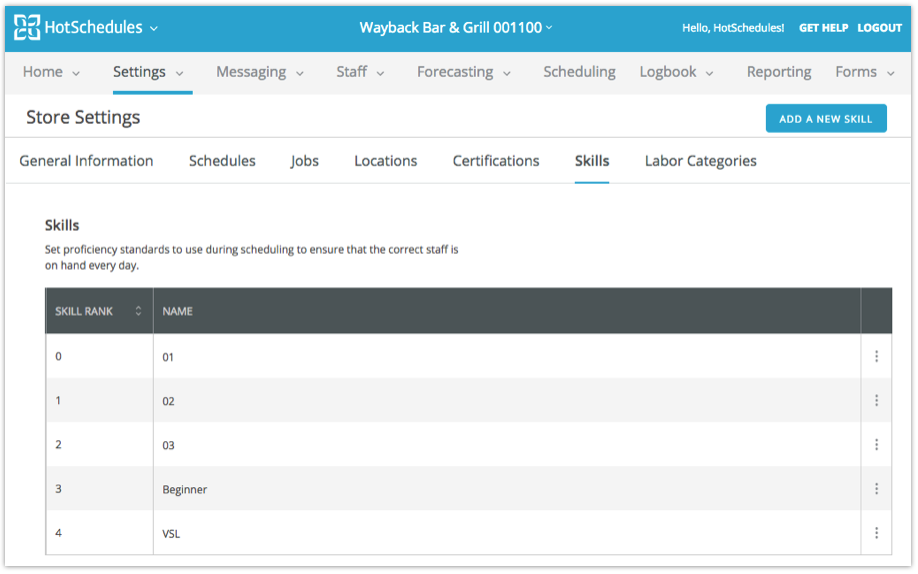Open the Scheduling menu item
918x574 pixels.
(x=579, y=72)
